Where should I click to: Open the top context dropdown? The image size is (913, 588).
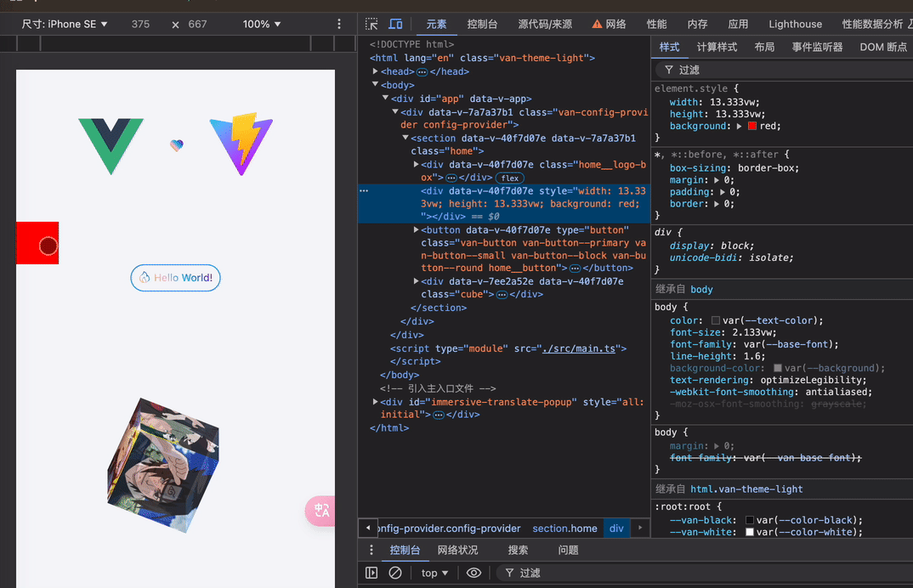point(434,573)
